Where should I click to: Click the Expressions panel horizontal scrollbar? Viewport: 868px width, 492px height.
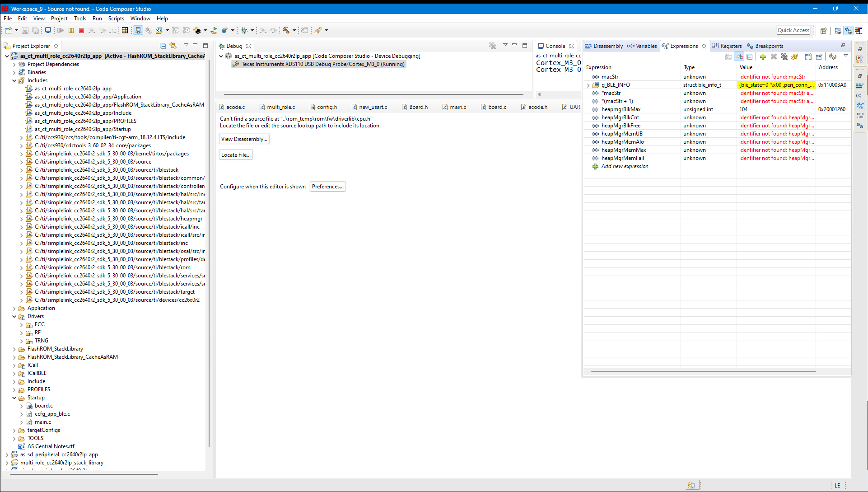click(703, 372)
